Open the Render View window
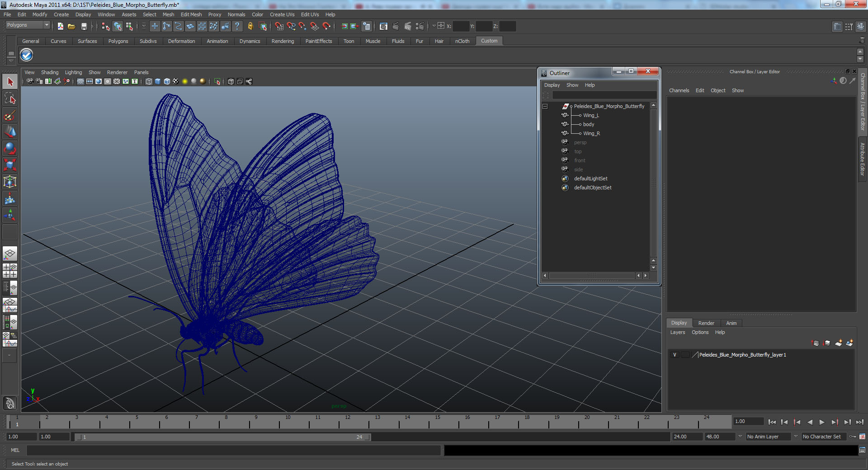 [383, 26]
